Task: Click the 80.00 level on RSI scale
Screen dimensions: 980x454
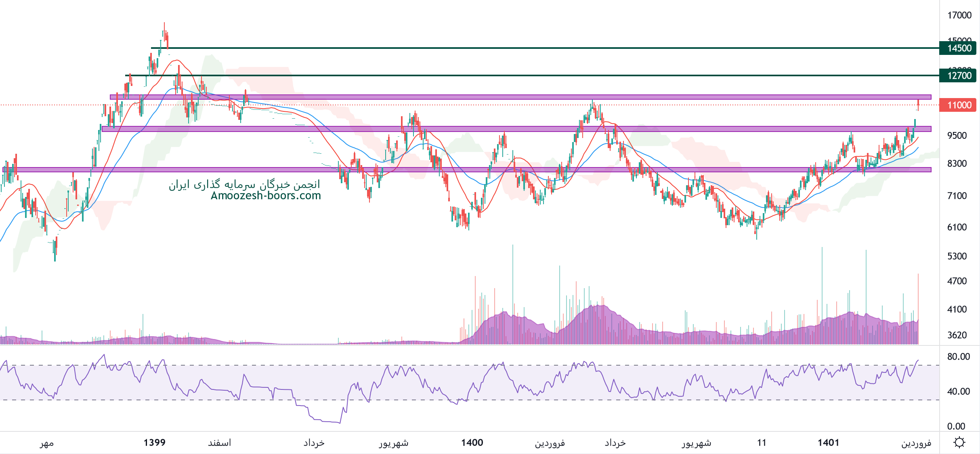Action: [x=958, y=357]
